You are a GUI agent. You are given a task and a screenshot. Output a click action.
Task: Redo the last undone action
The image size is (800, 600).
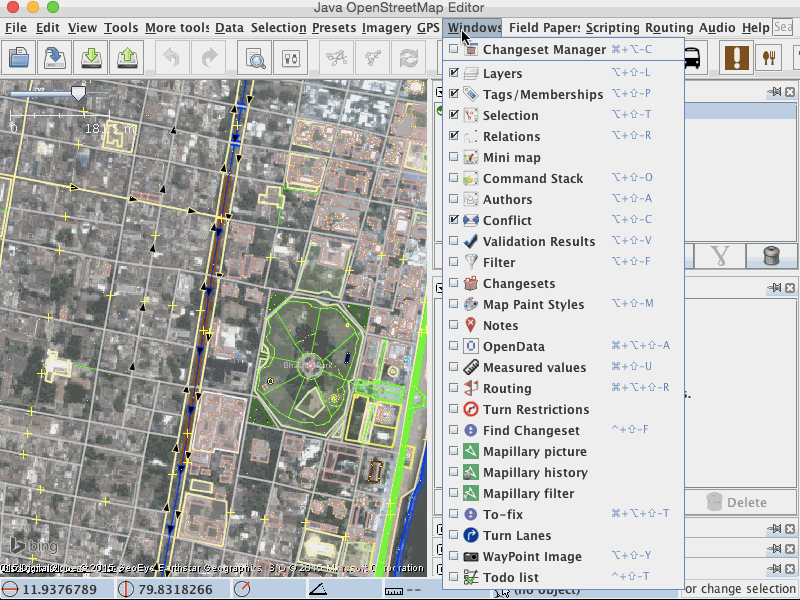(x=208, y=57)
